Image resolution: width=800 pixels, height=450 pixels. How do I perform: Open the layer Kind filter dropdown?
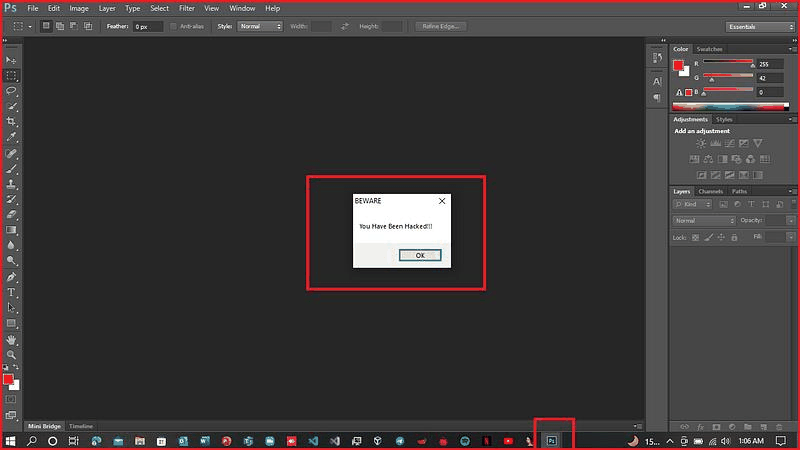tap(692, 204)
